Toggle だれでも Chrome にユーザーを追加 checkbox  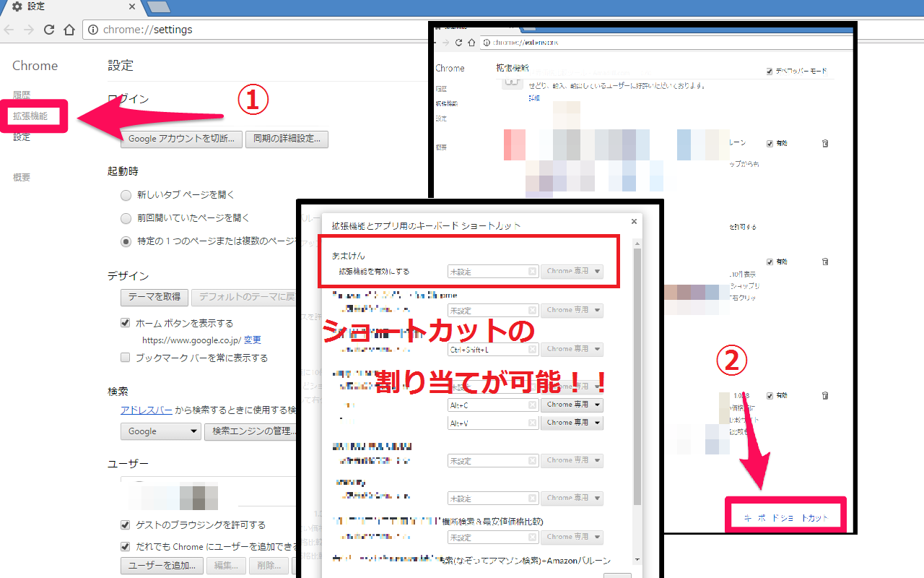(x=126, y=546)
